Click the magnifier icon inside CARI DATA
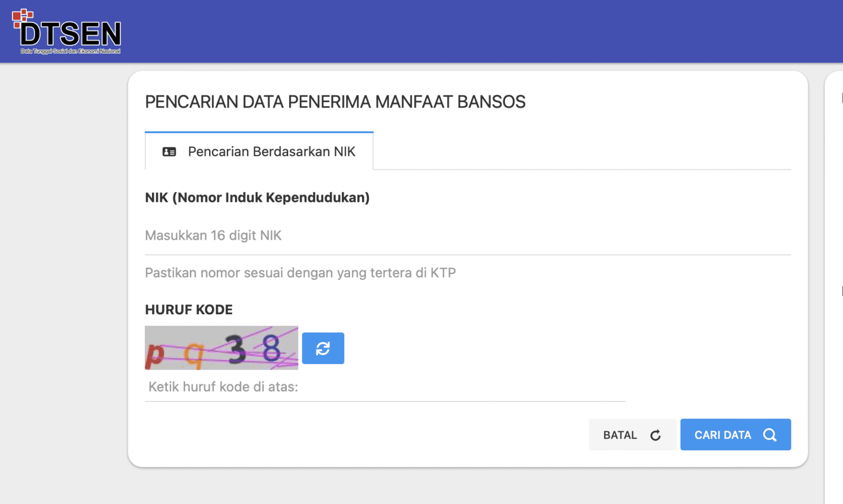This screenshot has width=843, height=504. (769, 434)
